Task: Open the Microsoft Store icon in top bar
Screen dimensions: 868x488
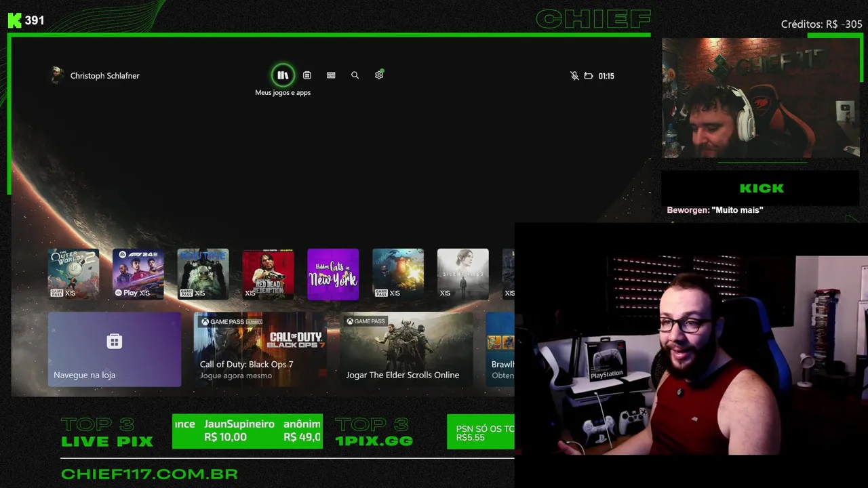Action: [x=307, y=75]
